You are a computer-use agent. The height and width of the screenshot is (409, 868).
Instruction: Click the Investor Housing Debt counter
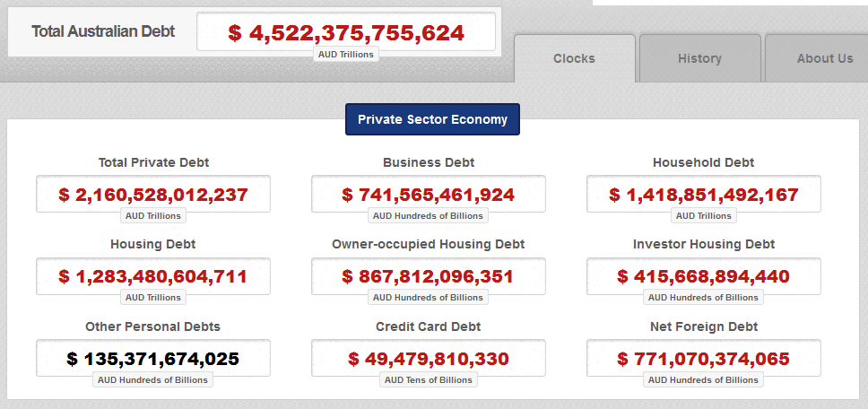704,275
